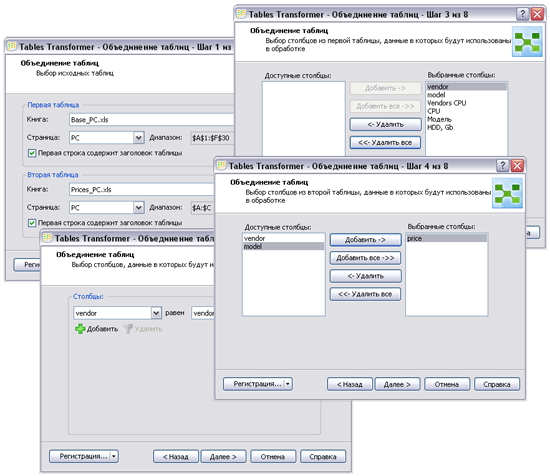
Task: Select model in available columns list
Action: (x=283, y=247)
